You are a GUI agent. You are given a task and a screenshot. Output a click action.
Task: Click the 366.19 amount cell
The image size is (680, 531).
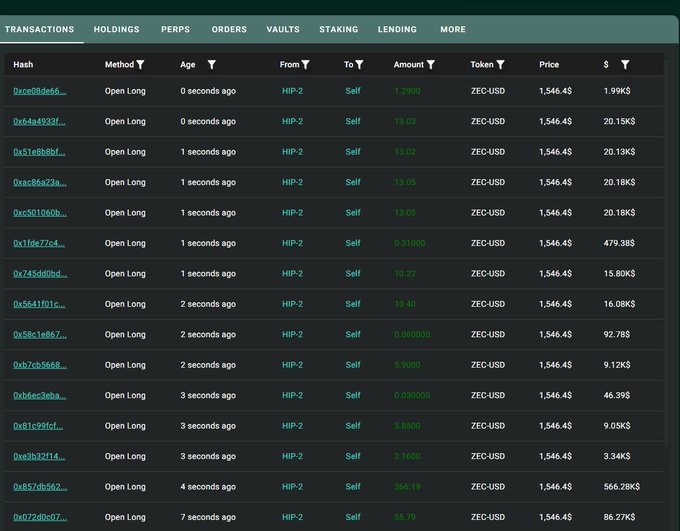407,487
